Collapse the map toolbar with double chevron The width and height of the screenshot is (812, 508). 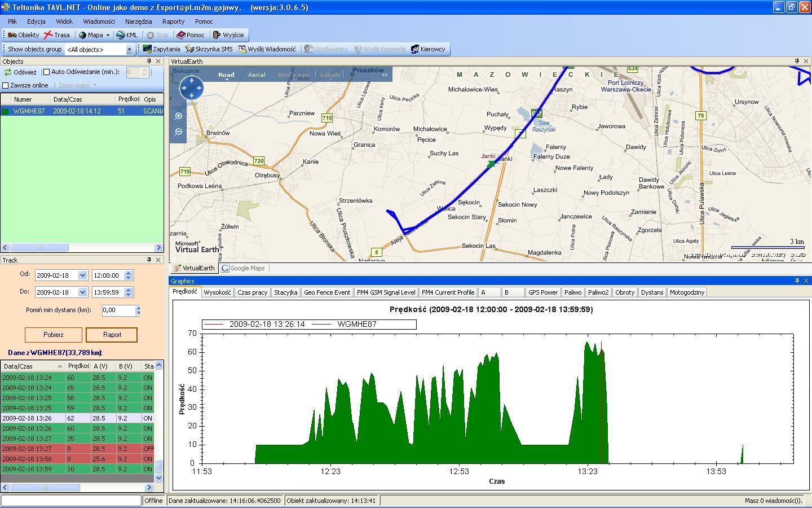click(x=385, y=75)
